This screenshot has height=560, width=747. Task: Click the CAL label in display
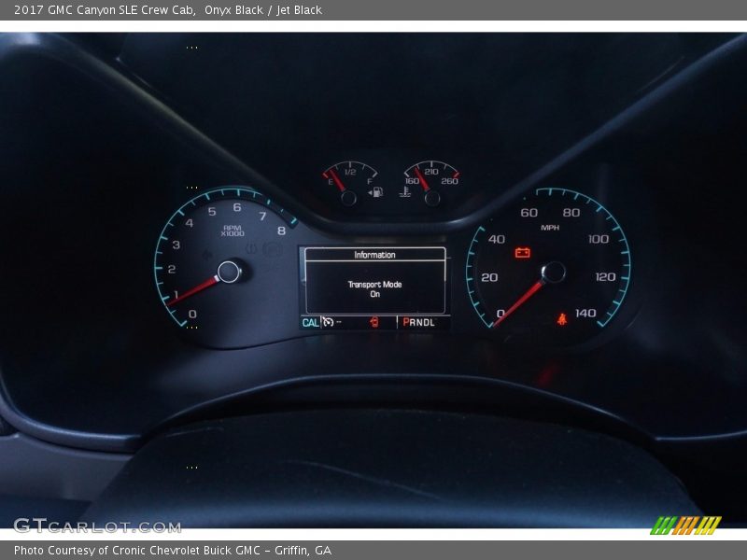tap(310, 322)
